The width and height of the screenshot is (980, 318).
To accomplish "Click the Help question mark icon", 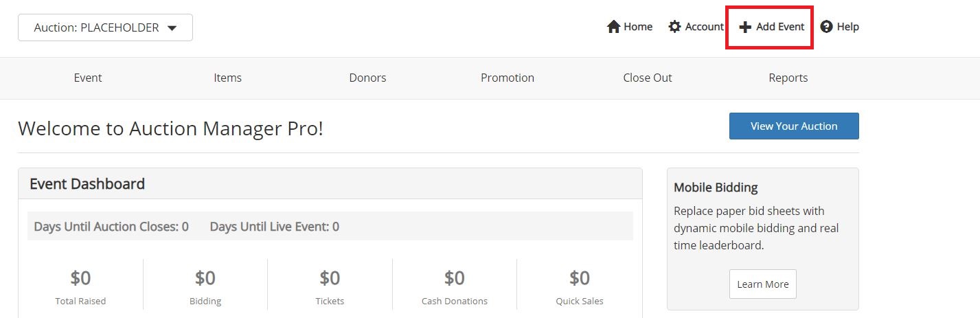I will (x=827, y=27).
